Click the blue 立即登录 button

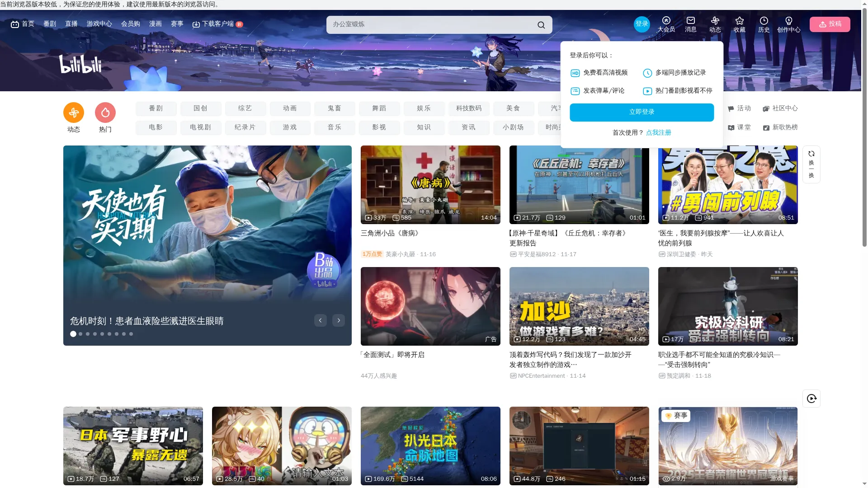642,112
